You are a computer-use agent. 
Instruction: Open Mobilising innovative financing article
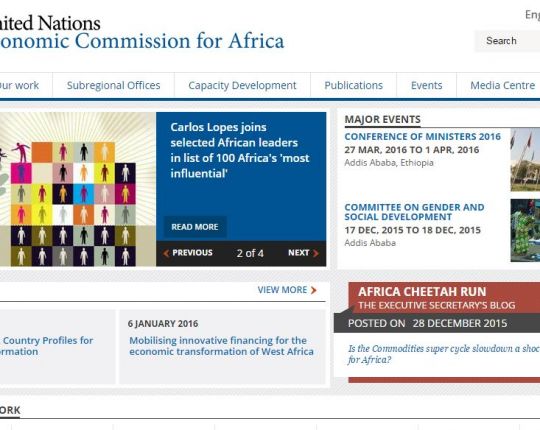click(x=221, y=346)
